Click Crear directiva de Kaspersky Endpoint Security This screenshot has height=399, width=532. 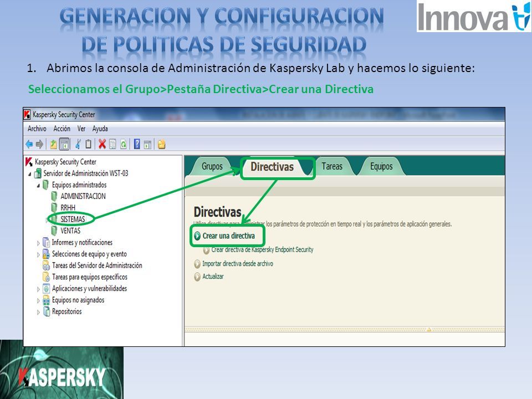point(262,250)
